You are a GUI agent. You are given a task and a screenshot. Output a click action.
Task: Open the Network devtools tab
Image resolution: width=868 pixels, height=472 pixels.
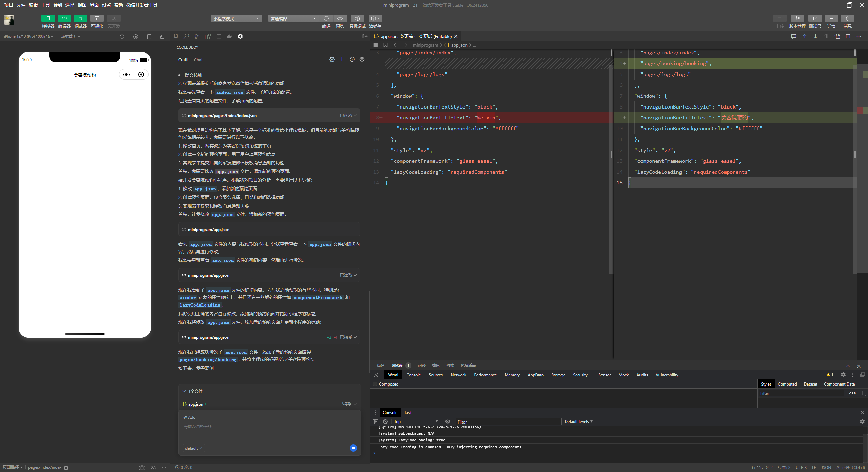click(x=458, y=375)
